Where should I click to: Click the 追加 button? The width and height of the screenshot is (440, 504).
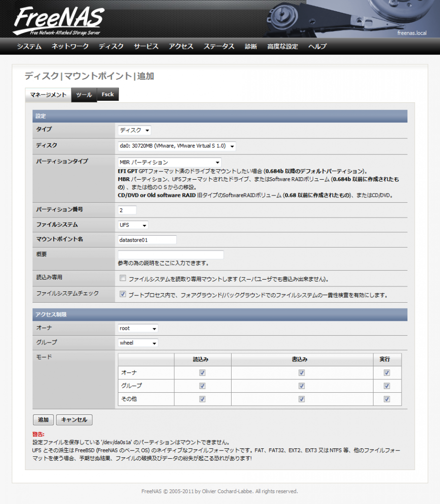click(42, 419)
